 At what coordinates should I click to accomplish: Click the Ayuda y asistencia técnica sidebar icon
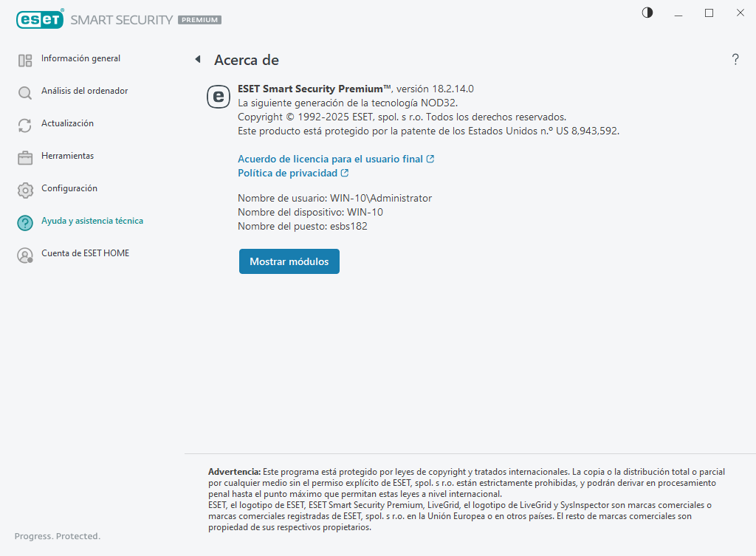coord(25,223)
